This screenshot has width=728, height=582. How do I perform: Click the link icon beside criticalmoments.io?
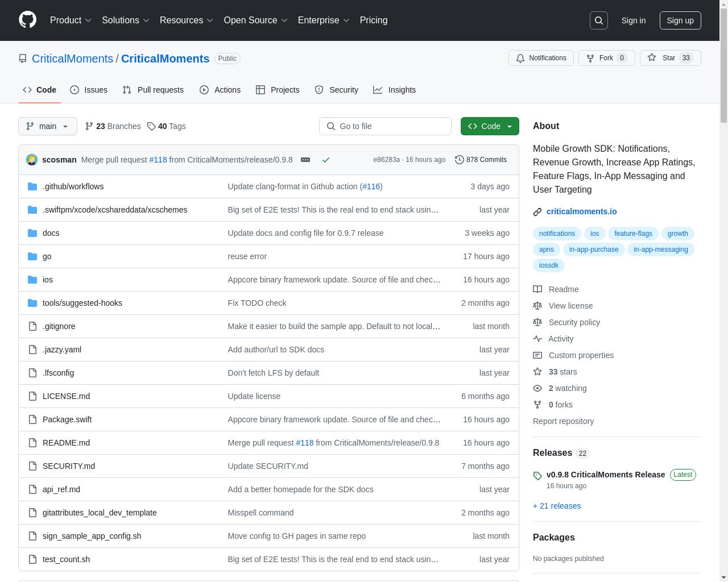point(537,212)
